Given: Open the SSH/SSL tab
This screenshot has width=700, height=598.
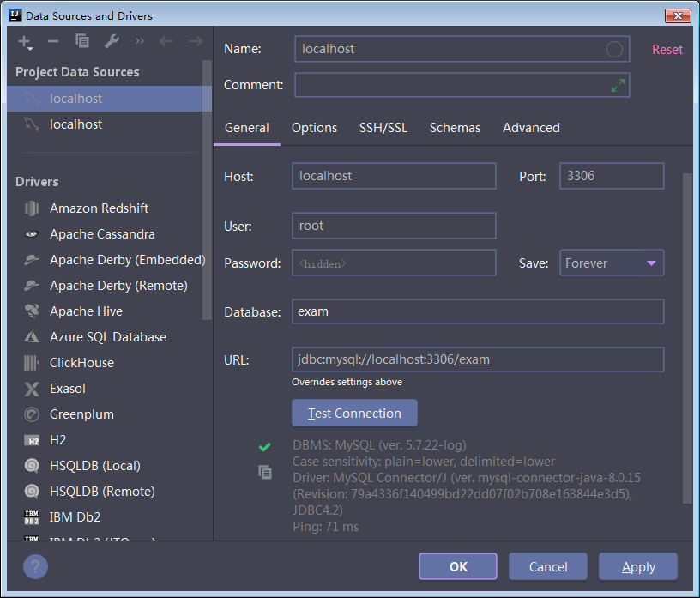Looking at the screenshot, I should [383, 128].
